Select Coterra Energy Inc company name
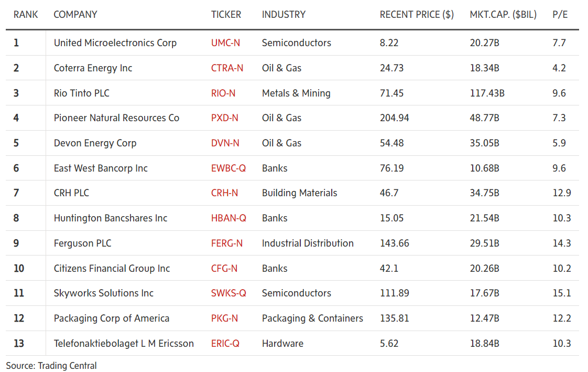The image size is (588, 372). pyautogui.click(x=93, y=68)
